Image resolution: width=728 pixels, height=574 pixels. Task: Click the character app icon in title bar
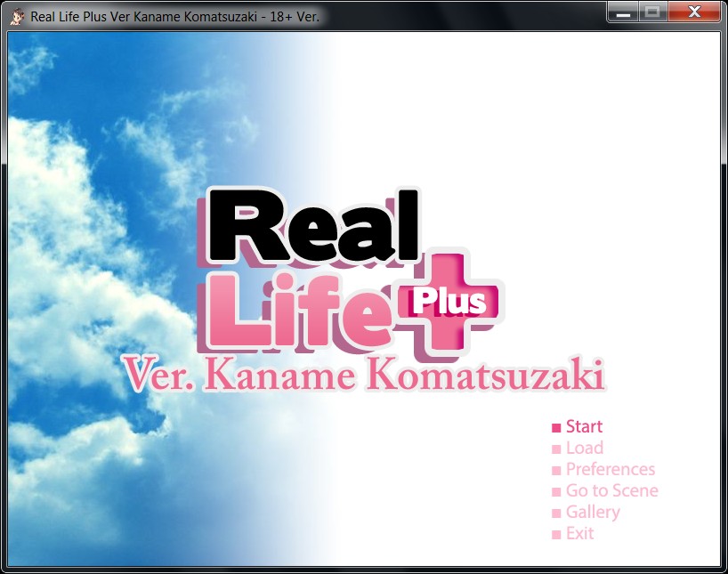pyautogui.click(x=17, y=17)
